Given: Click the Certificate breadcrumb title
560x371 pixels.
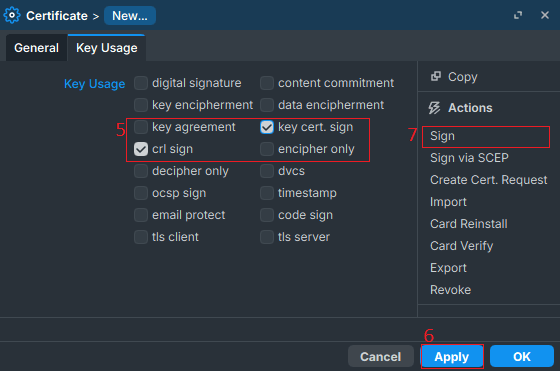Looking at the screenshot, I should click(57, 16).
